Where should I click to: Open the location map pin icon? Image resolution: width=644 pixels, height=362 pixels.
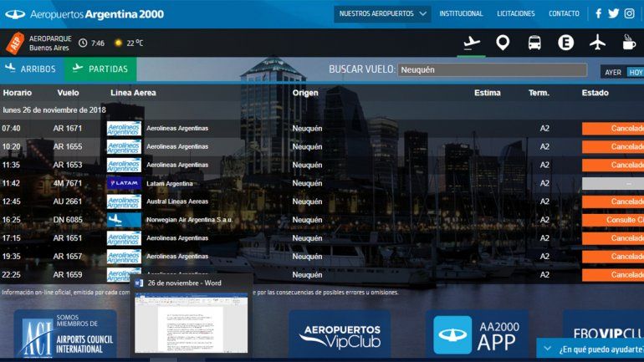[503, 43]
